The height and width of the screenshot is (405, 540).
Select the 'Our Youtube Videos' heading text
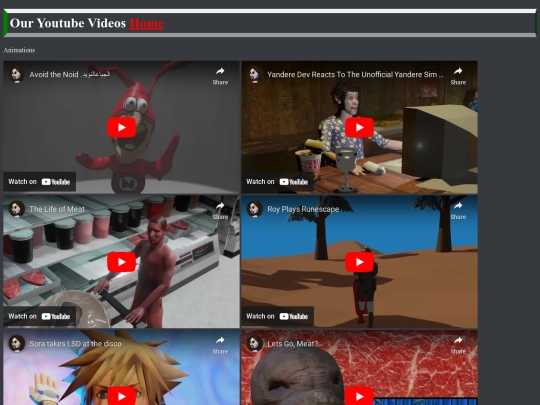[68, 23]
